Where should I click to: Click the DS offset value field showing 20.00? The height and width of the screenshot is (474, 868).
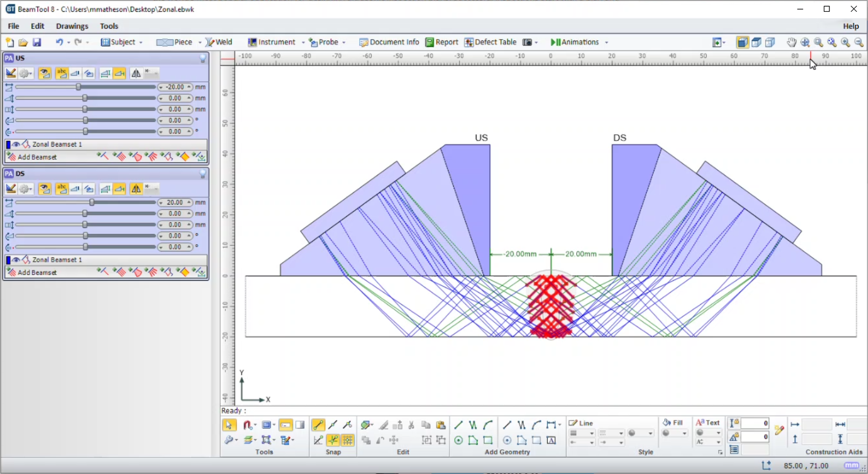pyautogui.click(x=175, y=203)
